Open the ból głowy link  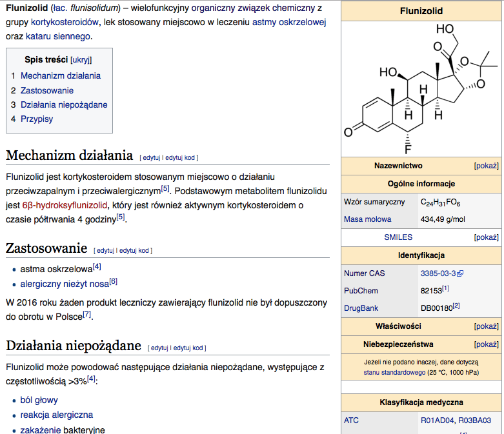(39, 400)
